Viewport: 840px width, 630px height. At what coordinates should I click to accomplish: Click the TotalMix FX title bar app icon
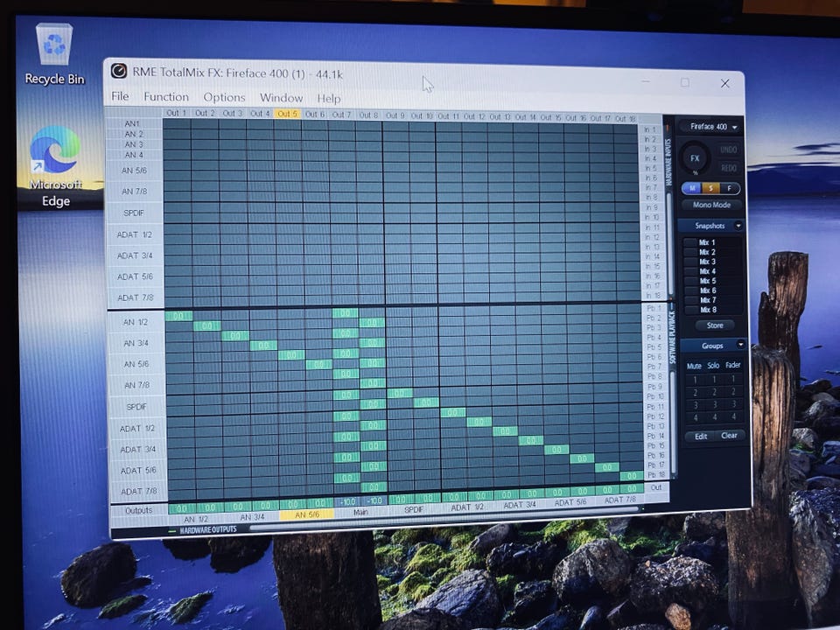pos(119,71)
